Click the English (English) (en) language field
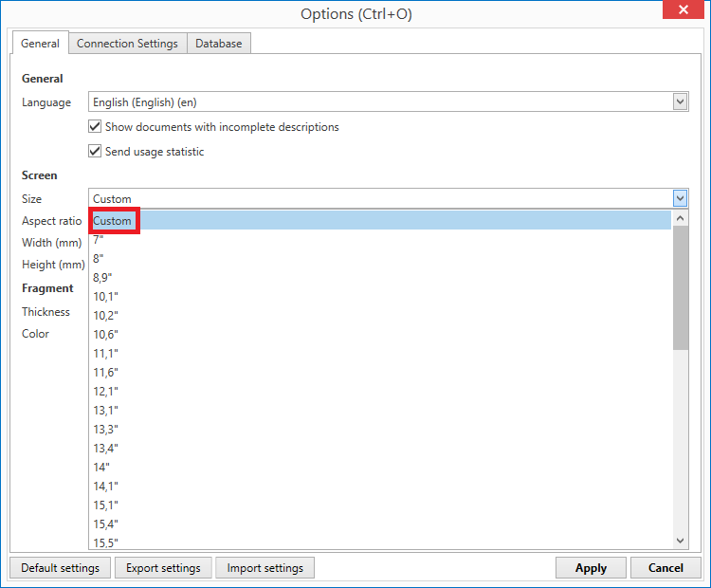 coord(388,101)
